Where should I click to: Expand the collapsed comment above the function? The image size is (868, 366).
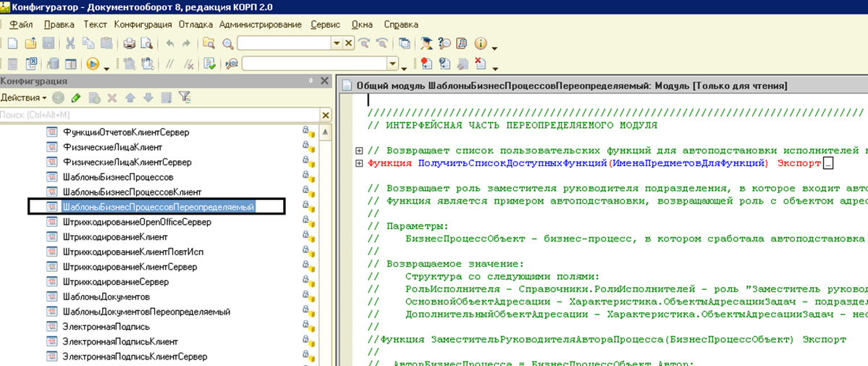coord(359,150)
